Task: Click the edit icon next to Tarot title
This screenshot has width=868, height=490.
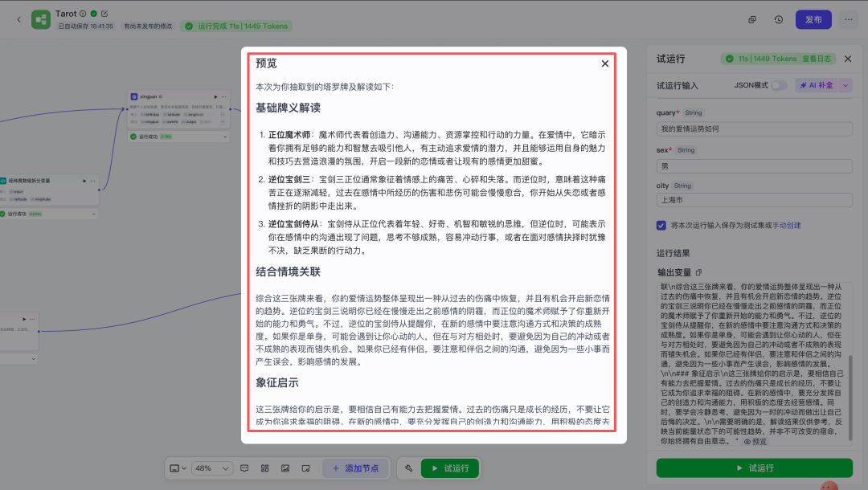Action: (x=104, y=14)
